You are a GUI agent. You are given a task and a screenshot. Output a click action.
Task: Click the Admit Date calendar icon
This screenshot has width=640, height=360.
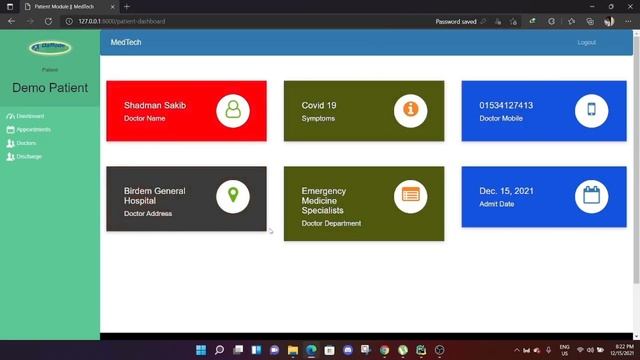(591, 196)
